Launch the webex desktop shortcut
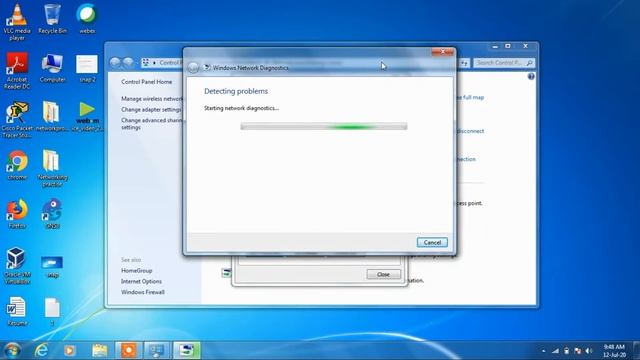Screen dimensions: 640x360 click(x=87, y=18)
